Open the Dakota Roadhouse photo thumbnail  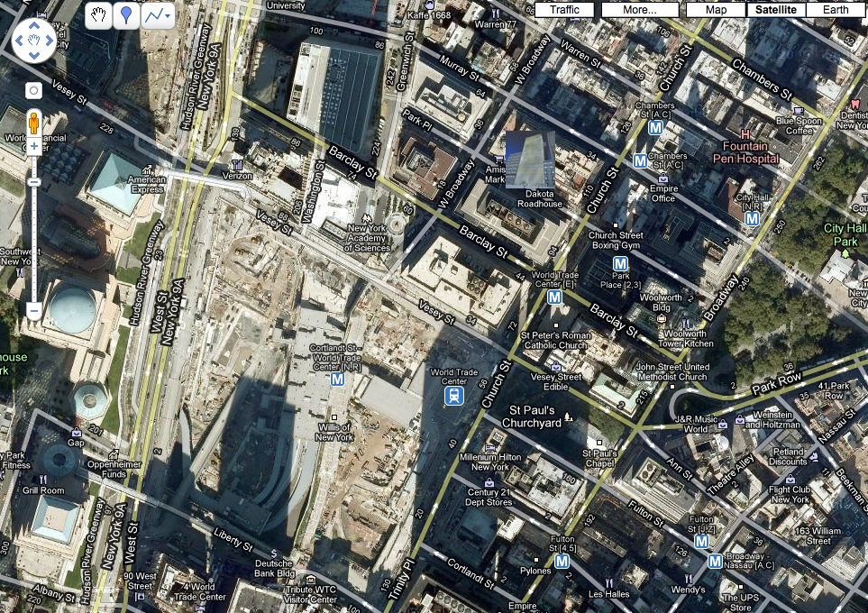530,160
